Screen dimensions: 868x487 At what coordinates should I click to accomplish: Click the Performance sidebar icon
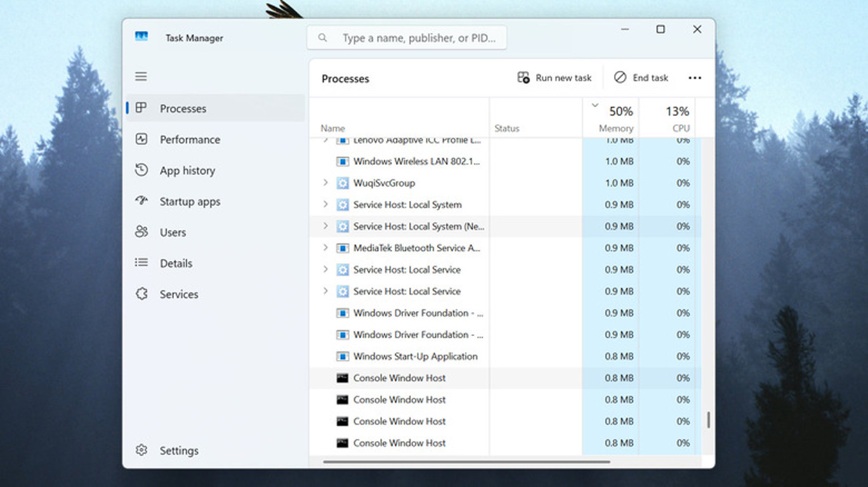[141, 139]
